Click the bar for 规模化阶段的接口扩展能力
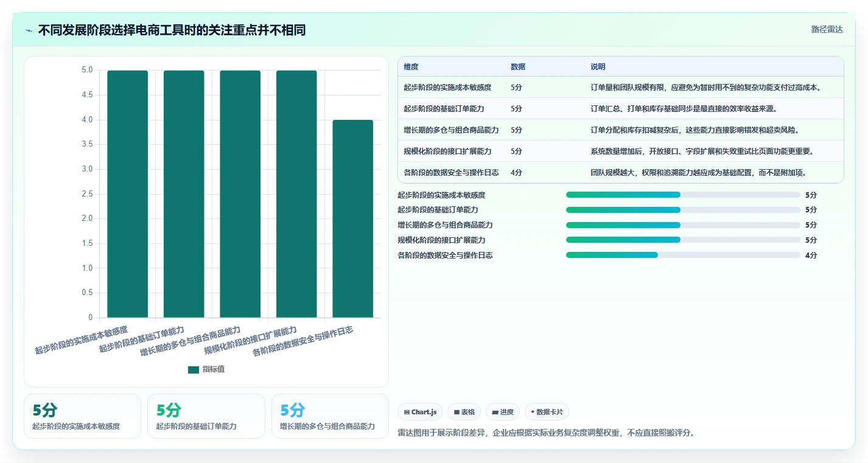868x463 pixels. click(x=296, y=194)
